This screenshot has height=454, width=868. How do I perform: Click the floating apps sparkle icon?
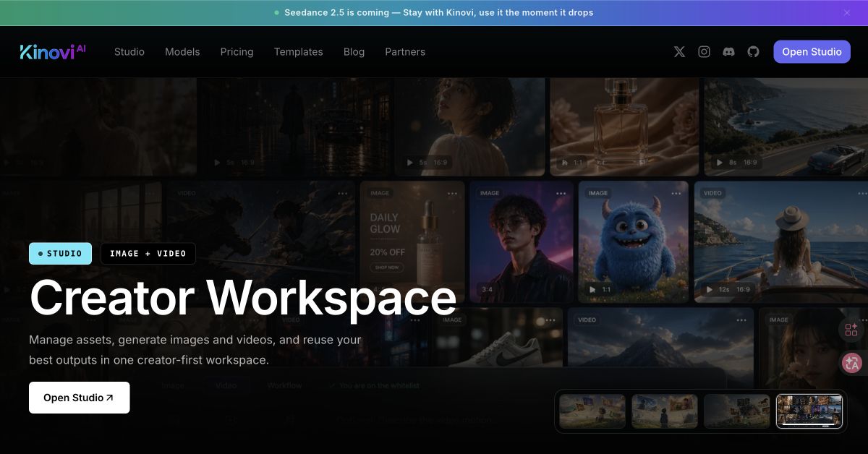852,330
